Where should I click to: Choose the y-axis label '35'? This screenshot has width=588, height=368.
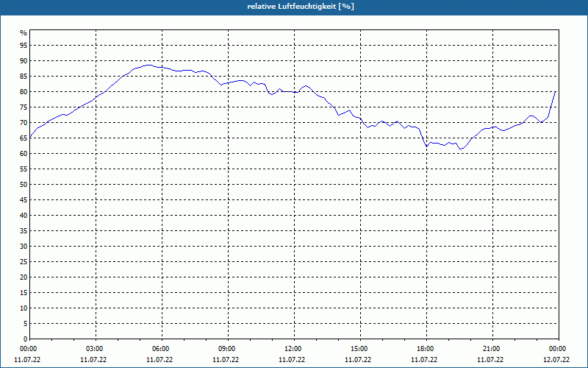pyautogui.click(x=24, y=231)
